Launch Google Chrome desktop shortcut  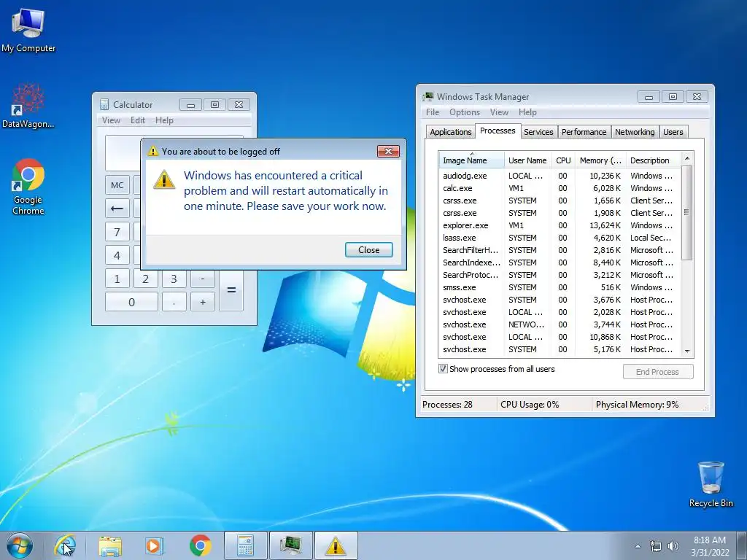tap(28, 187)
